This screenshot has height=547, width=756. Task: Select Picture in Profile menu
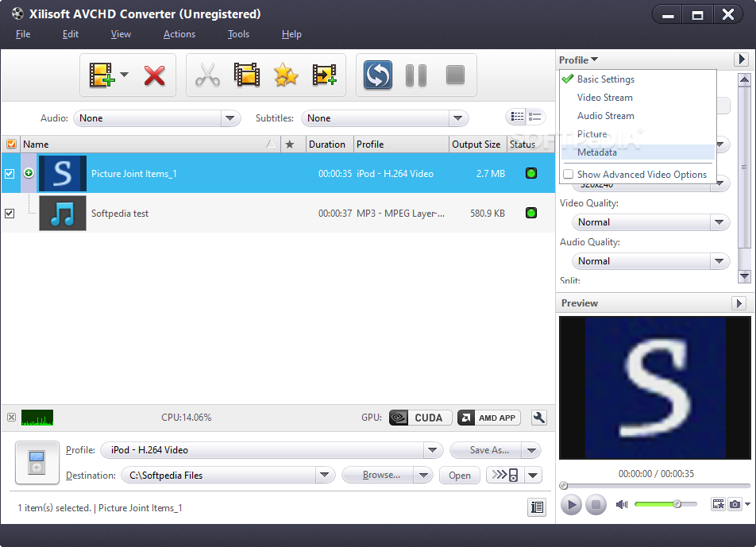[638, 134]
